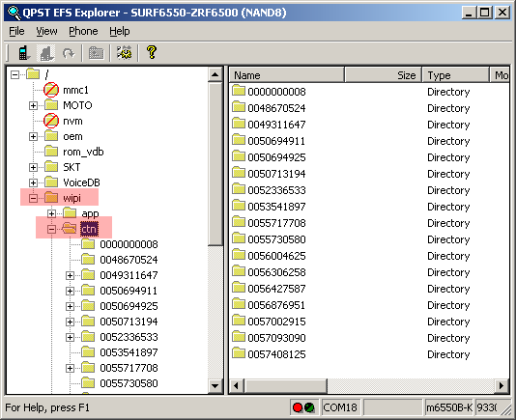
Task: Select restricted nvm folder icon in tree
Action: [51, 121]
